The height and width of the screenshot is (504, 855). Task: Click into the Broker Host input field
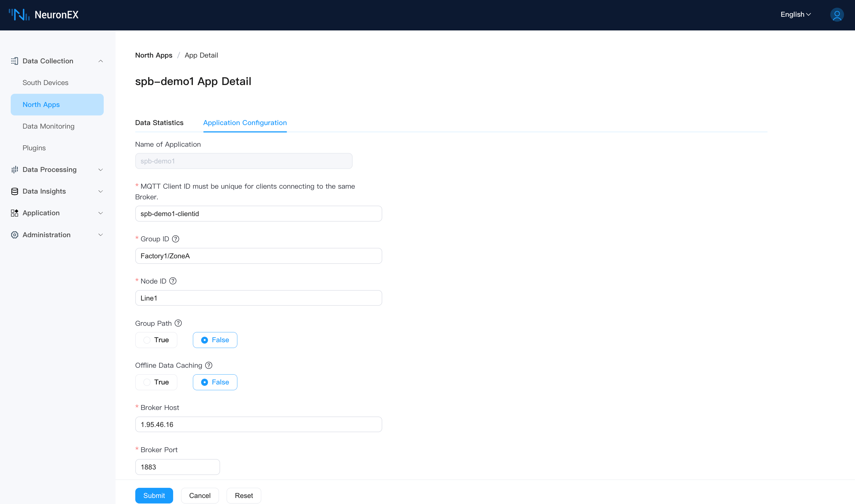pyautogui.click(x=258, y=424)
